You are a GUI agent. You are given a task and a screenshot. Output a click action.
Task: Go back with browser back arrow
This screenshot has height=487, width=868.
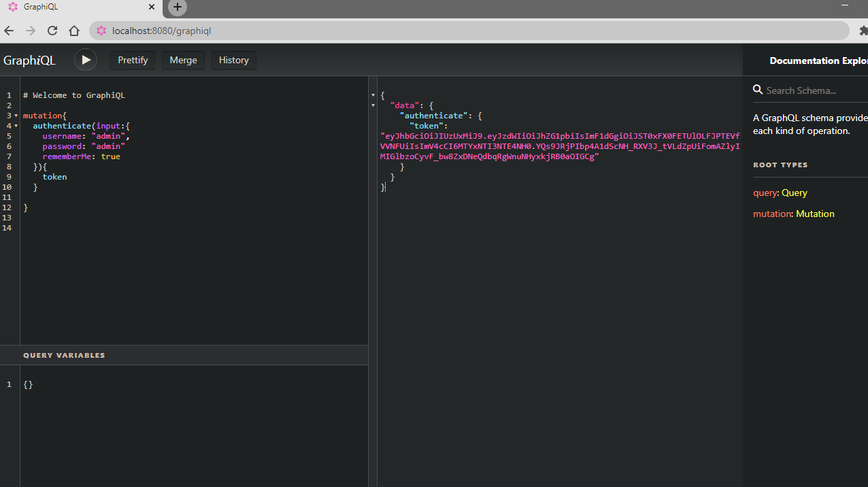pos(9,31)
